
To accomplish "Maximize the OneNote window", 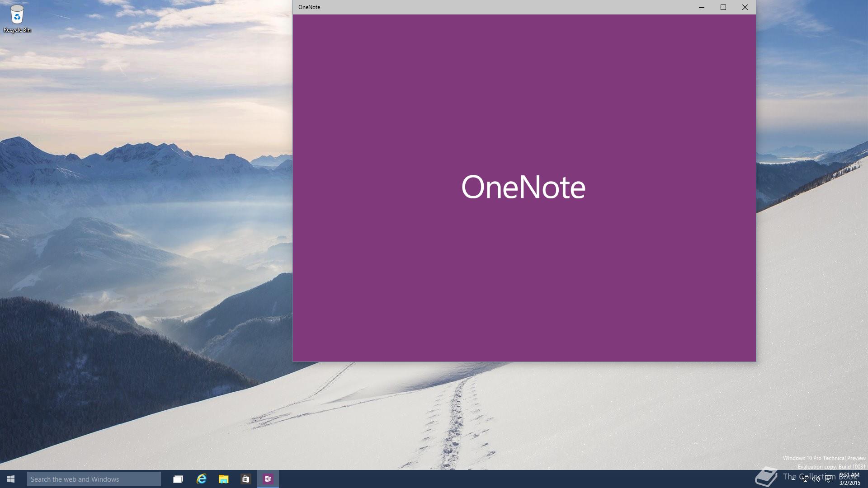I will (x=723, y=7).
